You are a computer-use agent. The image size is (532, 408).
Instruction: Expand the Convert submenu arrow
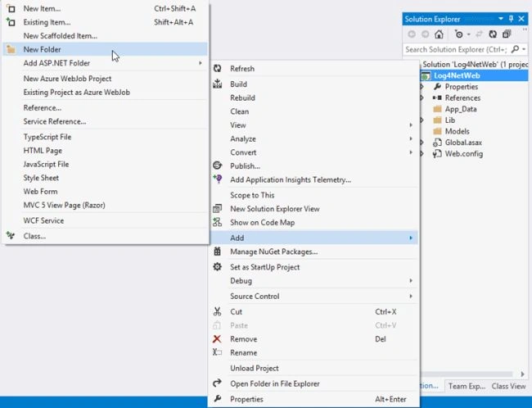[x=411, y=152]
